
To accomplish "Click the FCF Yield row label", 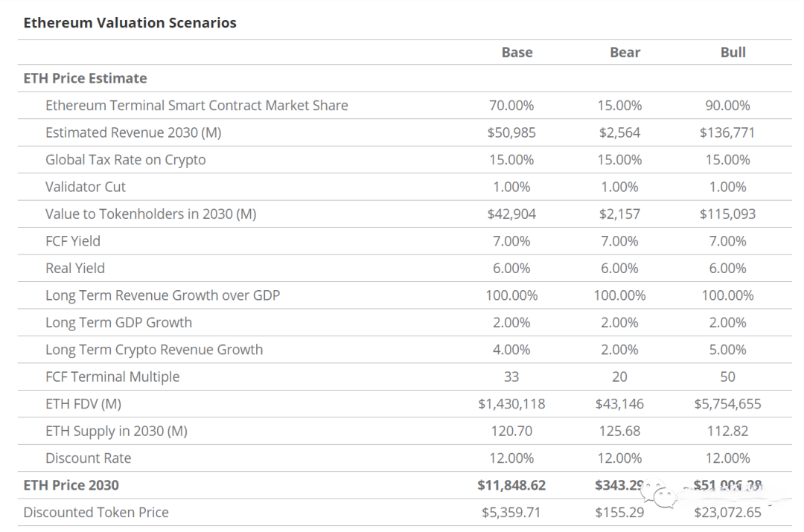I will point(72,241).
